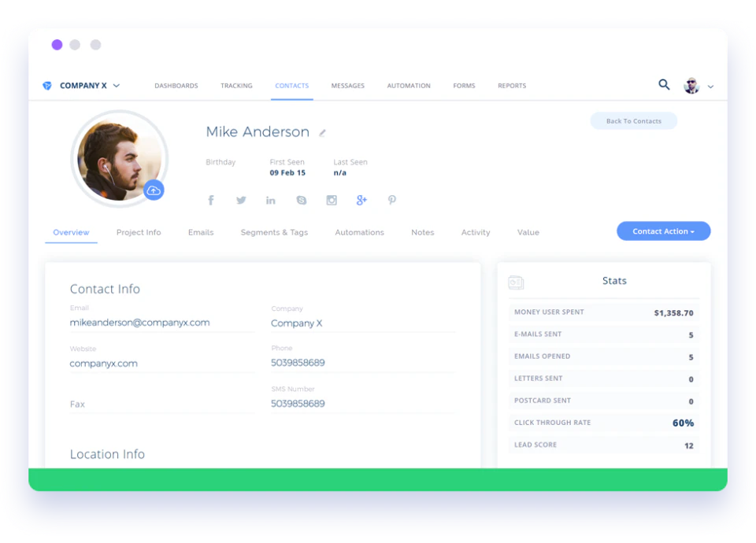Expand the Company X dropdown
This screenshot has height=543, width=756.
coord(116,85)
